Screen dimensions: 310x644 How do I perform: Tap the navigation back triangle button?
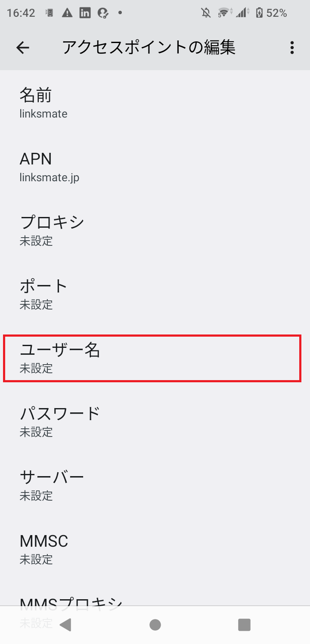(x=65, y=624)
